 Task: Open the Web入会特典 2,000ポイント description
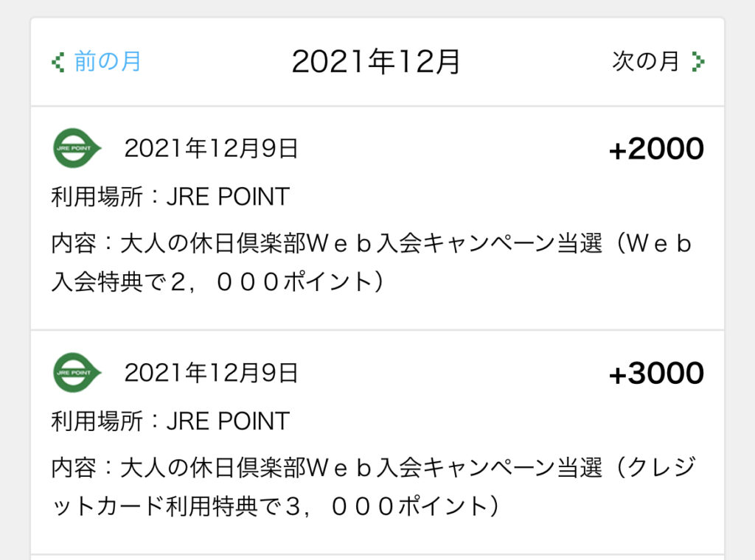click(372, 262)
